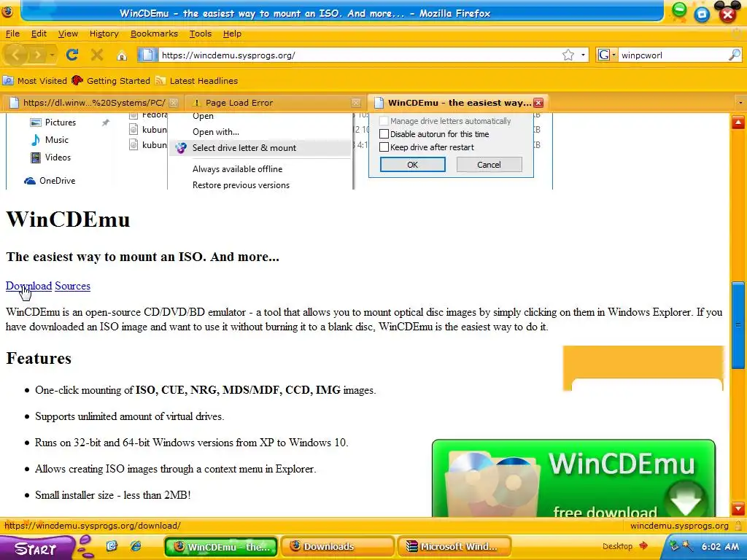Open the Edit menu
The width and height of the screenshot is (747, 560).
coord(39,34)
